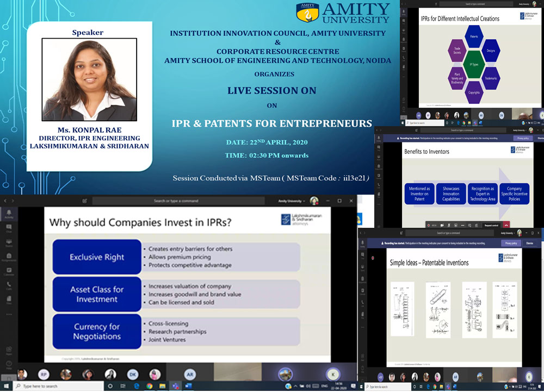Image resolution: width=544 pixels, height=392 pixels.
Task: Click 'Showcases Innovation Capabilities' box on Benefits slide
Action: [x=451, y=194]
